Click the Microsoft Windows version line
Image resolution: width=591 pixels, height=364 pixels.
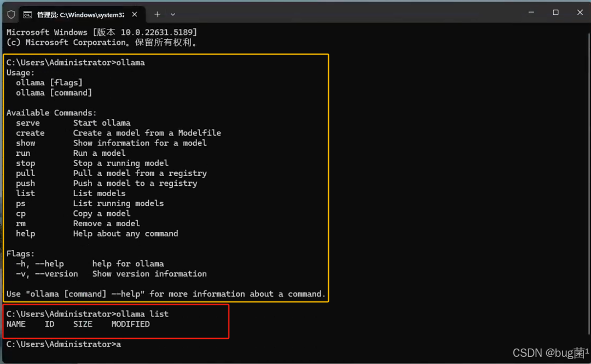[102, 32]
